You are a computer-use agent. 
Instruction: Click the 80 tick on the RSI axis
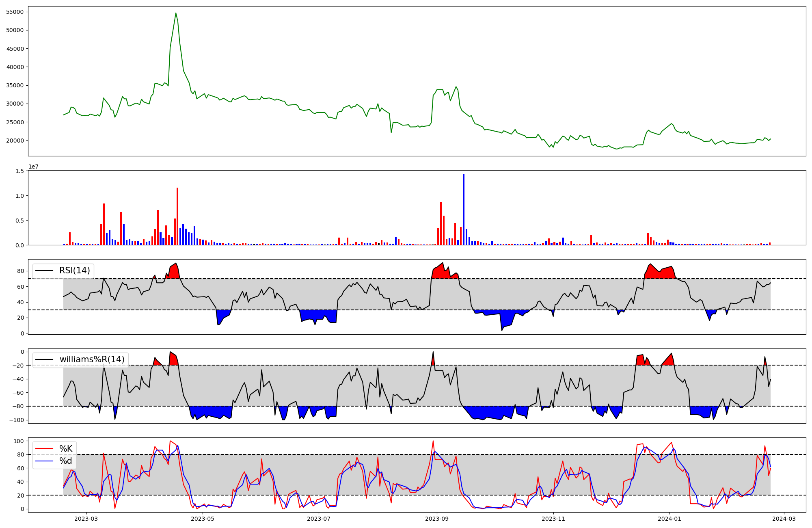point(21,271)
